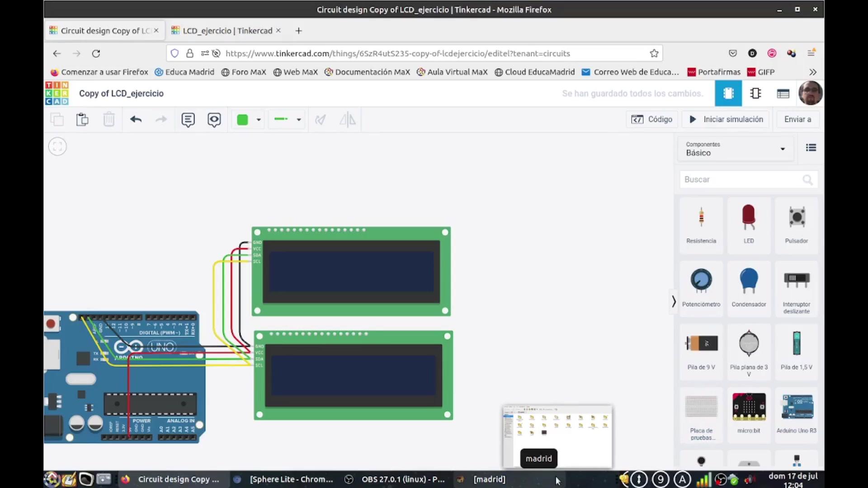Expand the wire type dropdown
This screenshot has height=488, width=868.
pos(298,120)
